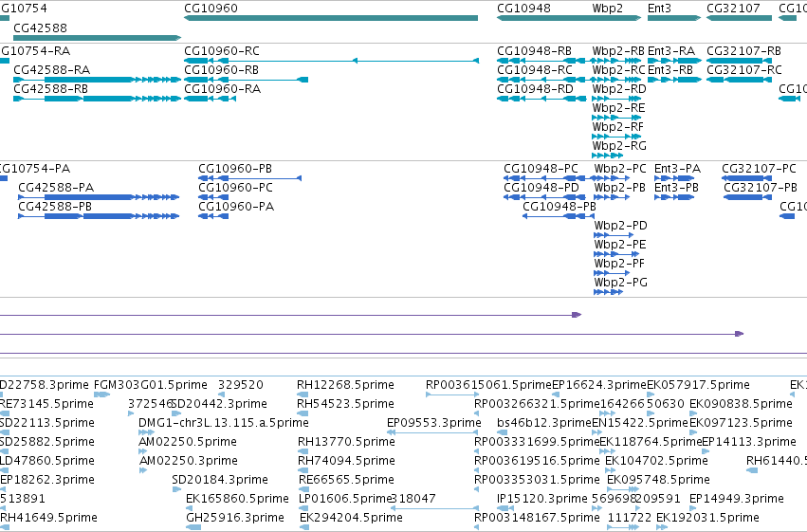Select EST GH25916.3prime label
807x532 pixels.
pyautogui.click(x=235, y=518)
